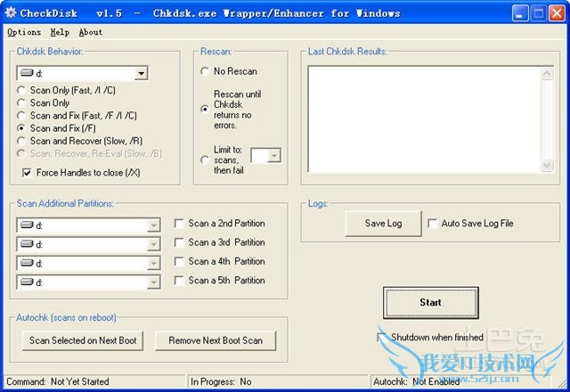Screen dimensions: 570x392
Task: Expand the Limit to scans count dropdown
Action: 273,156
